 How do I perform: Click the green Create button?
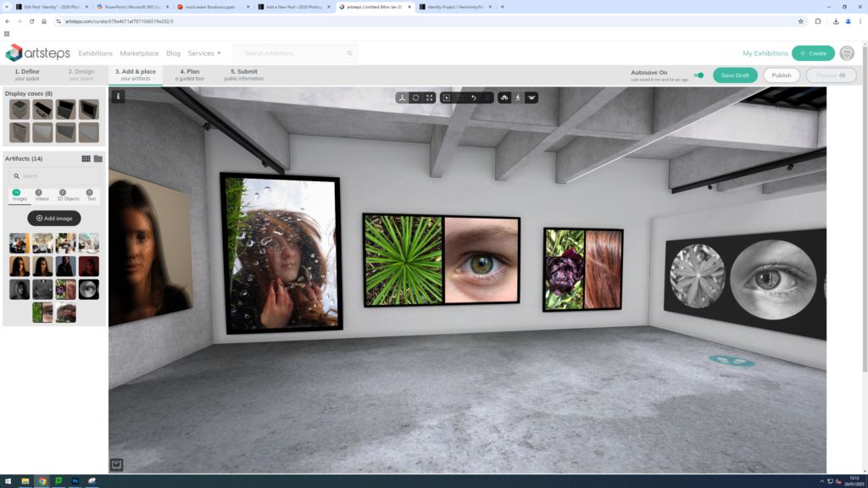tap(813, 53)
